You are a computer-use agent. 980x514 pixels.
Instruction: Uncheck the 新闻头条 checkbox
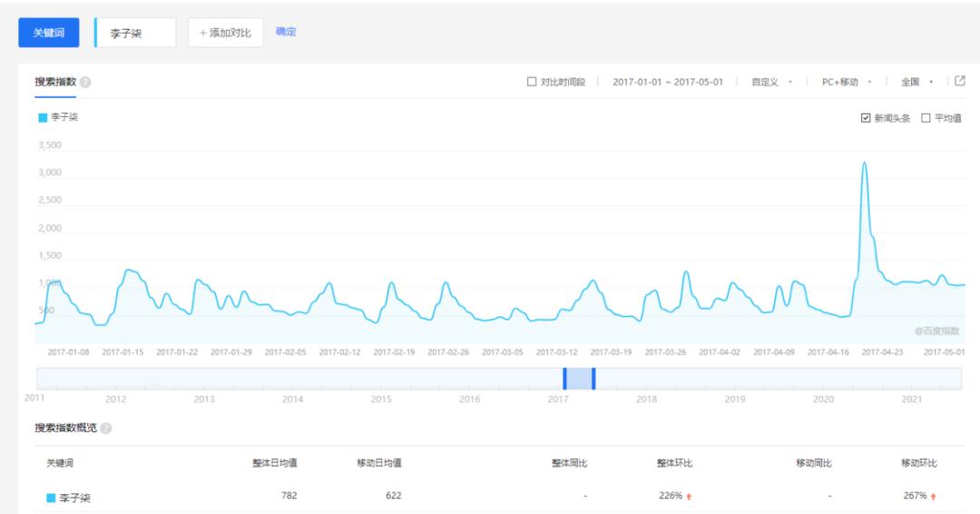(x=866, y=117)
